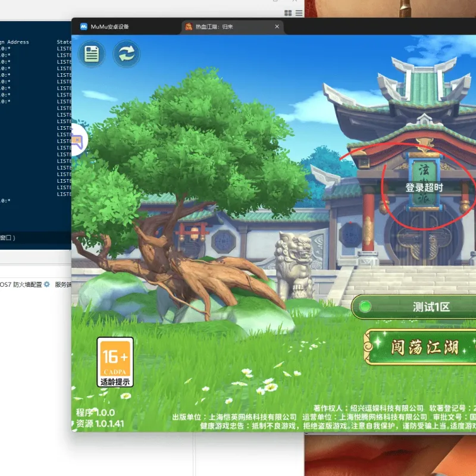
Task: Open the 16+ CADPA age rating badge
Action: coord(115,362)
